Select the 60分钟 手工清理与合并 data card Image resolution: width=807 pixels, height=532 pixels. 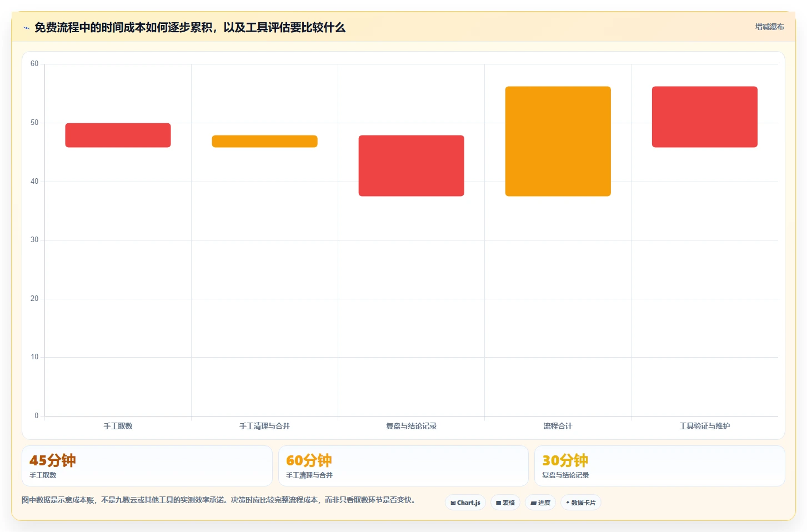point(403,466)
